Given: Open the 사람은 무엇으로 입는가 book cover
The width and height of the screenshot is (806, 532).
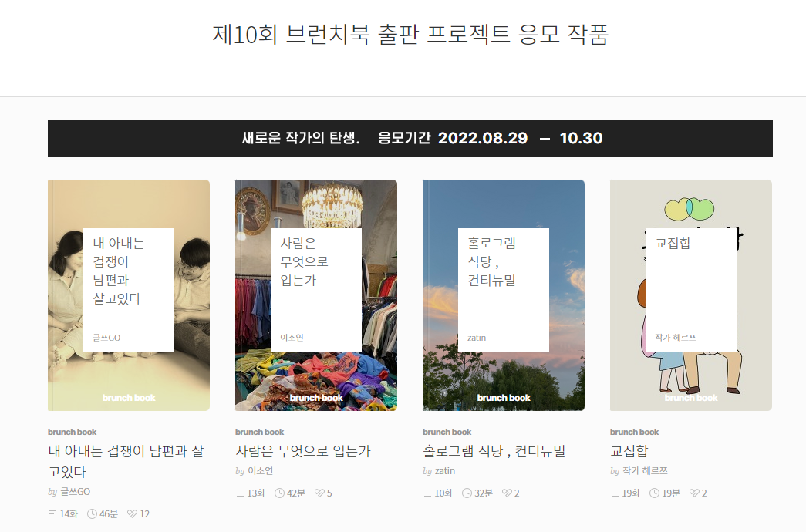Looking at the screenshot, I should point(316,295).
